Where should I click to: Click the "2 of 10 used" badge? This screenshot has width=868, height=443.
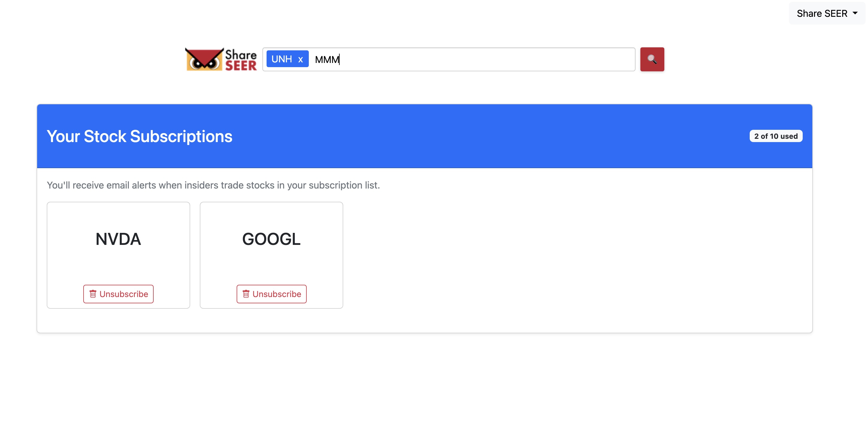775,136
